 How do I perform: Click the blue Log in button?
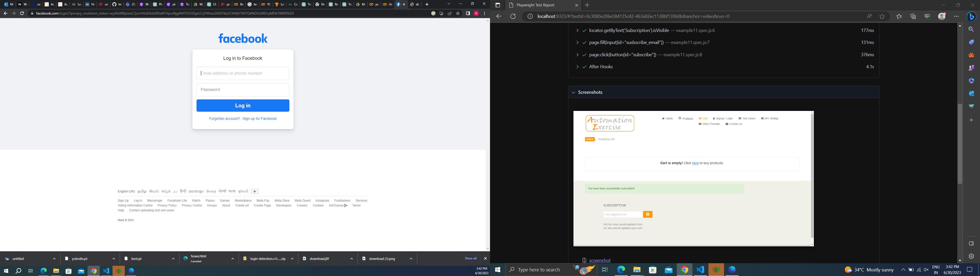point(243,106)
